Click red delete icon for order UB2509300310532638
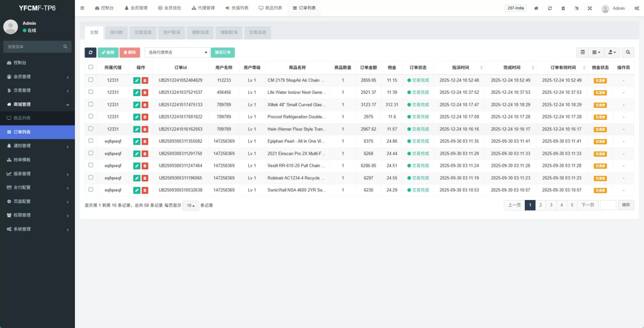The height and width of the screenshot is (328, 644). 145,190
